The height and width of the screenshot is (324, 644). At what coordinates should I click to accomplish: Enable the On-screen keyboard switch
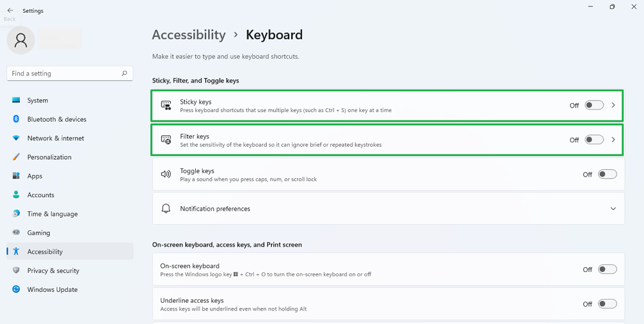(x=607, y=269)
